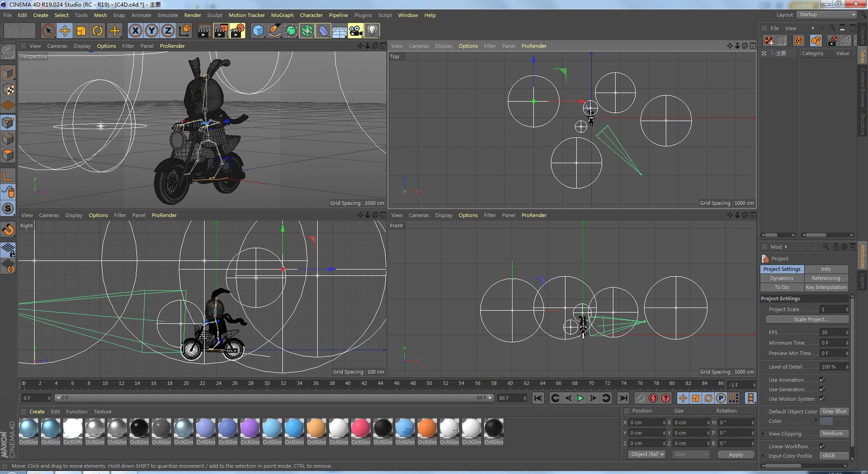Add a Subdivision Surface generator

point(291,31)
